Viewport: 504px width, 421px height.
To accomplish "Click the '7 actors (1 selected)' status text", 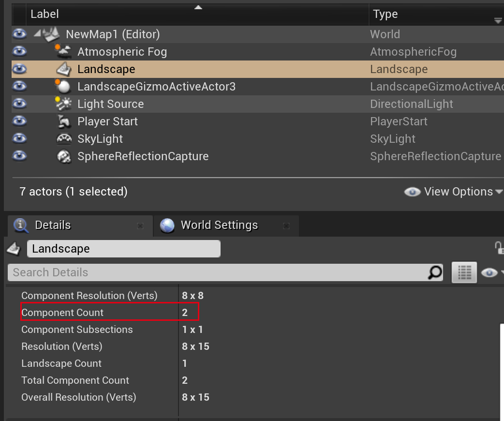I will 74,192.
